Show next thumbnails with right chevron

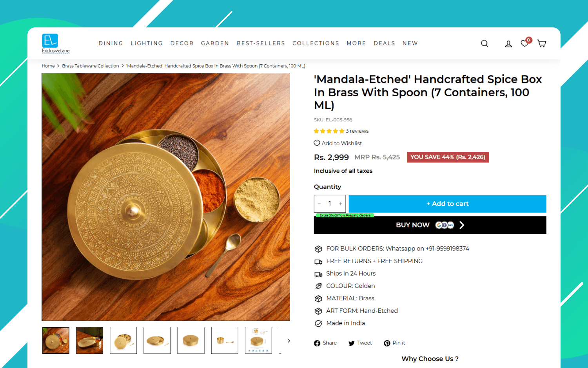click(x=289, y=341)
